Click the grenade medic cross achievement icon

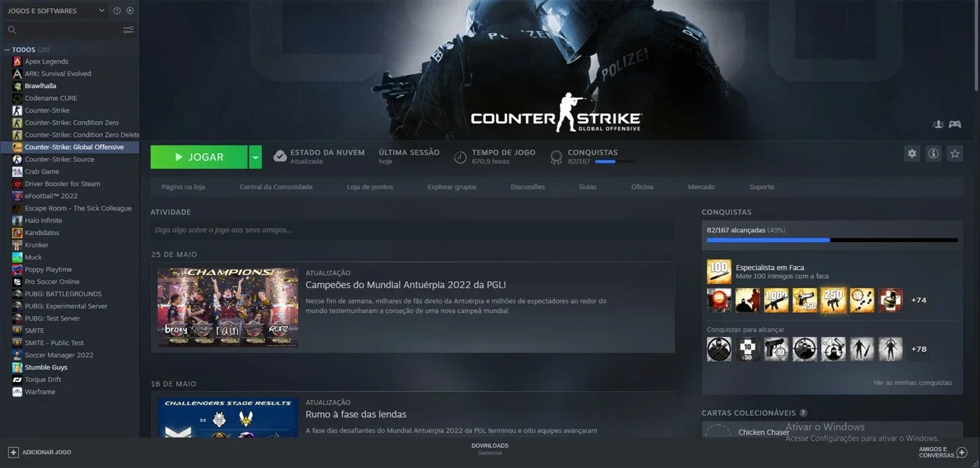pyautogui.click(x=890, y=300)
